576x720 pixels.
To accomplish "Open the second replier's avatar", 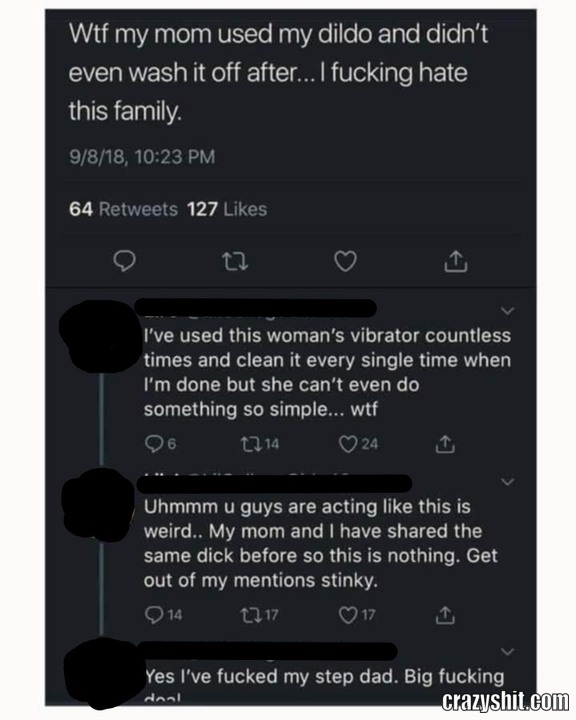I will [100, 503].
